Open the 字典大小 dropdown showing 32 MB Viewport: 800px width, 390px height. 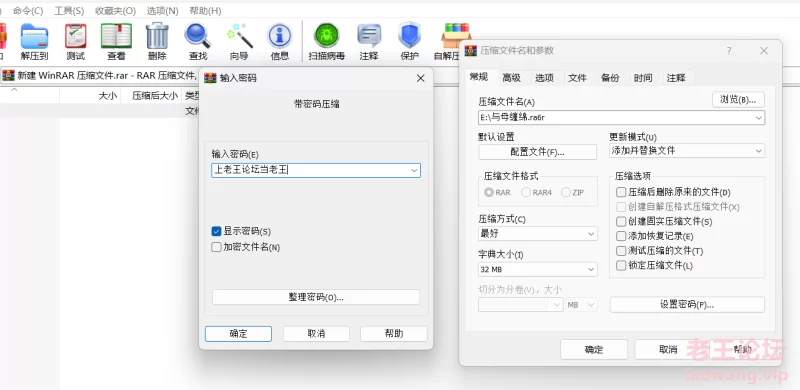(x=538, y=269)
